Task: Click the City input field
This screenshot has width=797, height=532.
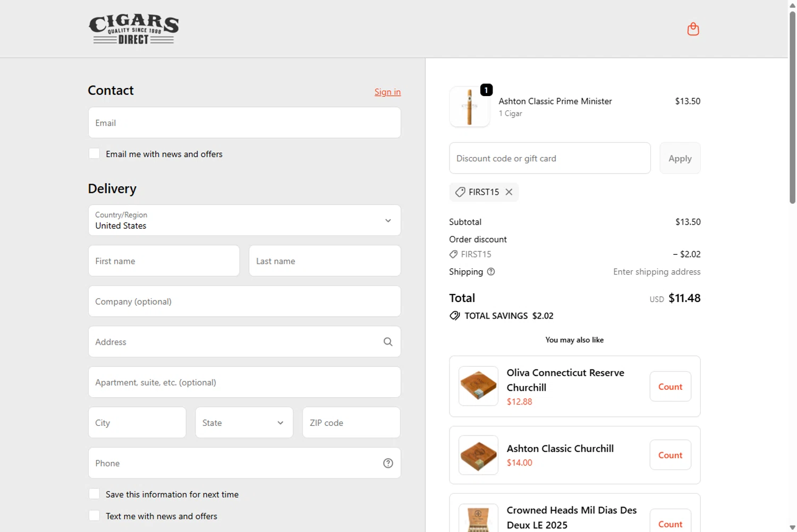Action: click(137, 423)
